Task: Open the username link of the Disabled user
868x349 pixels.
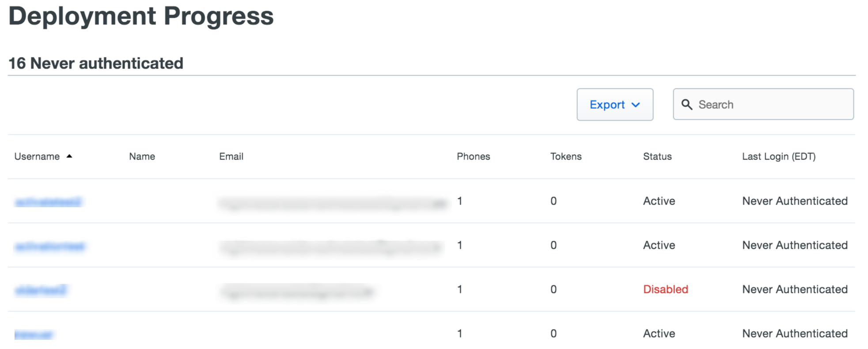Action: pos(41,290)
